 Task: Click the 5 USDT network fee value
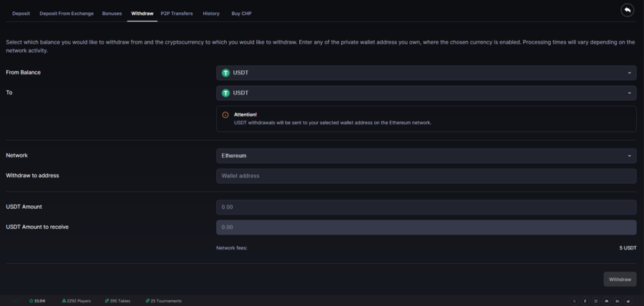coord(628,248)
